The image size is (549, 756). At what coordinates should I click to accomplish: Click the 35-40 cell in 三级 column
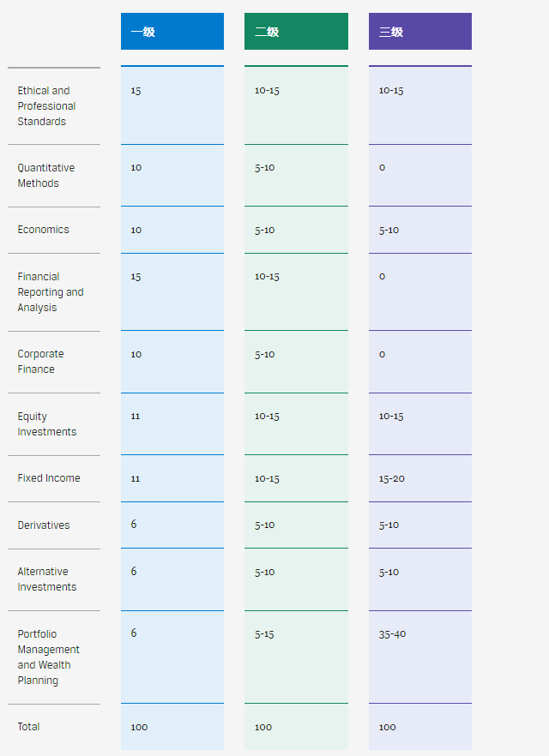pos(393,633)
